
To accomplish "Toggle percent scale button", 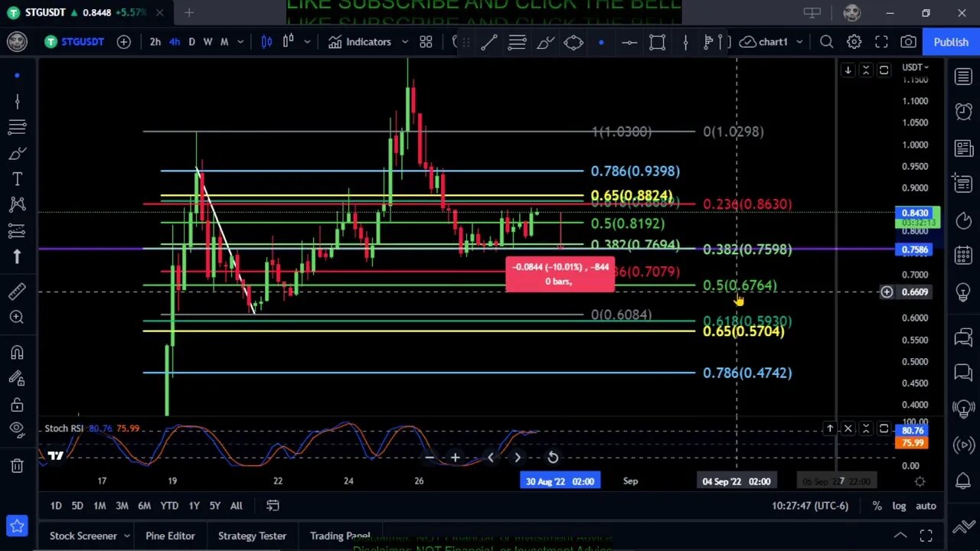I will (x=877, y=506).
